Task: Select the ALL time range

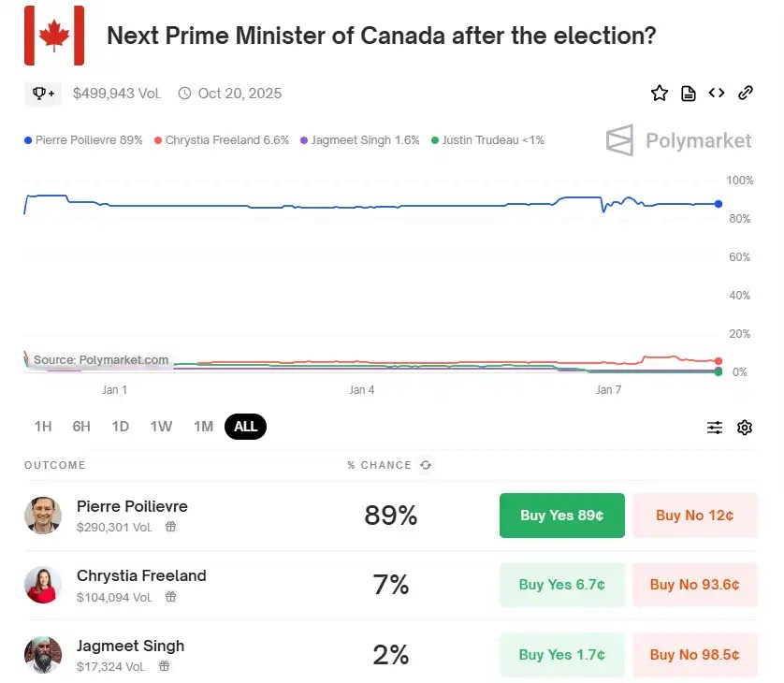Action: [246, 427]
